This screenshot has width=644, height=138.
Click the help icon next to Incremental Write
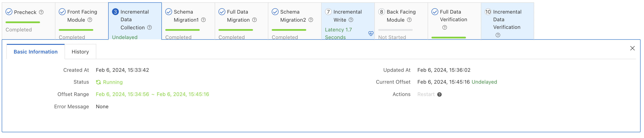(x=351, y=20)
